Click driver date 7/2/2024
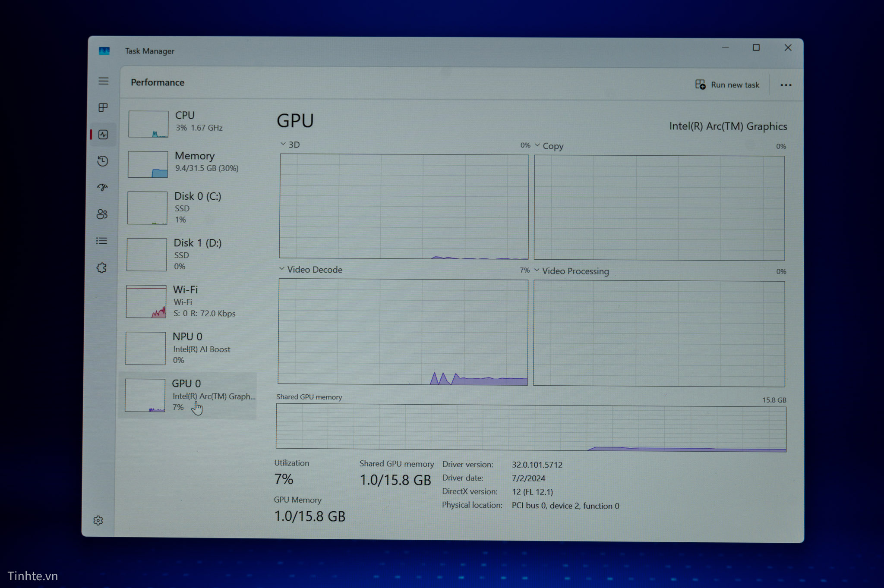The image size is (884, 588). coord(528,478)
